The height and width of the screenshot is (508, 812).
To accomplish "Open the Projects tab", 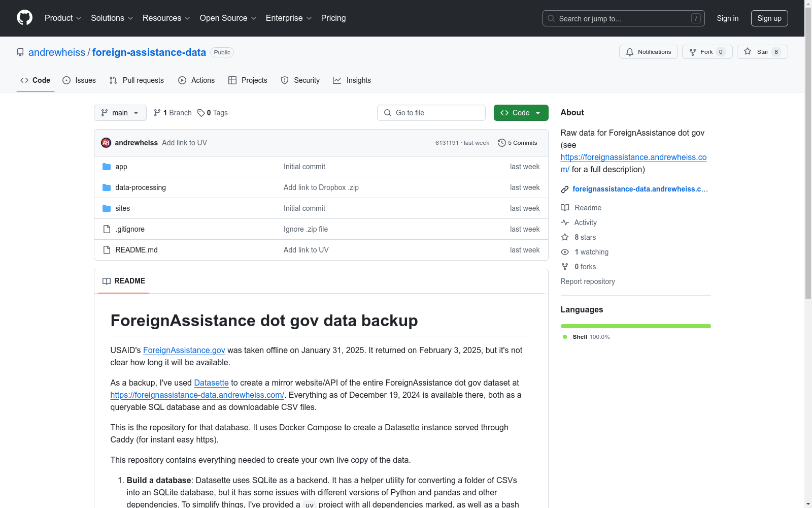I will point(248,80).
